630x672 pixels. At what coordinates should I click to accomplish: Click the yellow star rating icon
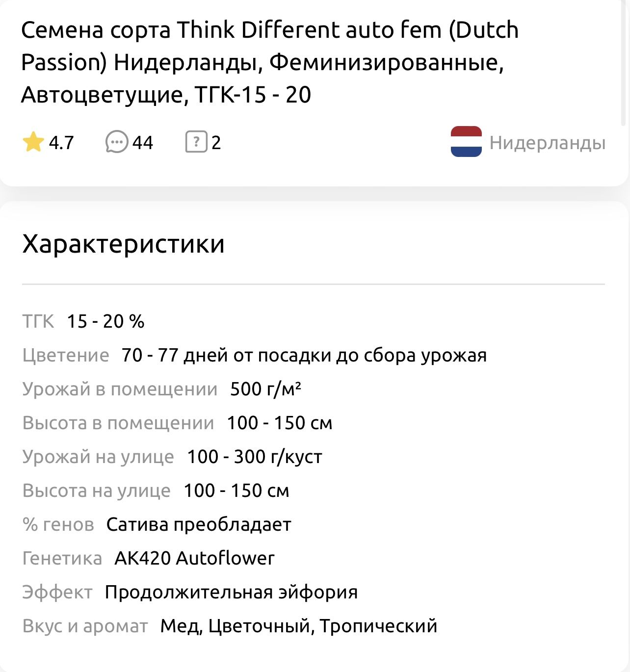pyautogui.click(x=33, y=142)
